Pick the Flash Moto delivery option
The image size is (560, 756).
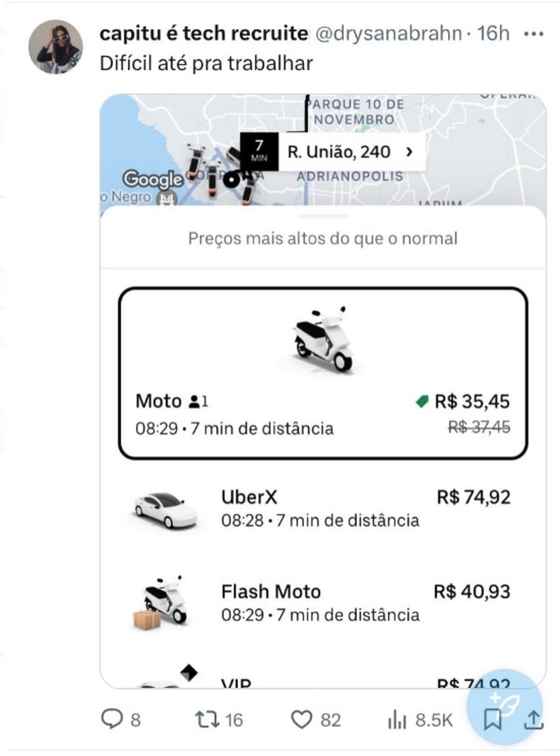[x=323, y=603]
